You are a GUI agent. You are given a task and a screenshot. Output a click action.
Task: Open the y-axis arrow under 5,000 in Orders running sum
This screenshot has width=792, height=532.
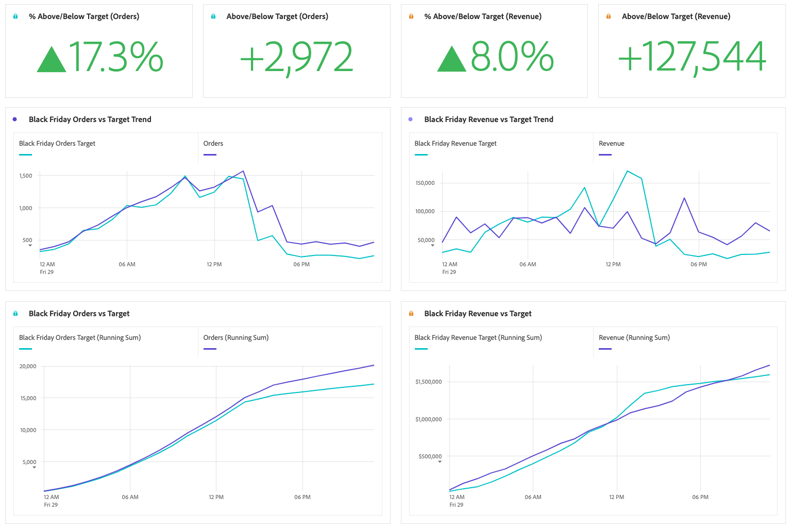tap(35, 468)
